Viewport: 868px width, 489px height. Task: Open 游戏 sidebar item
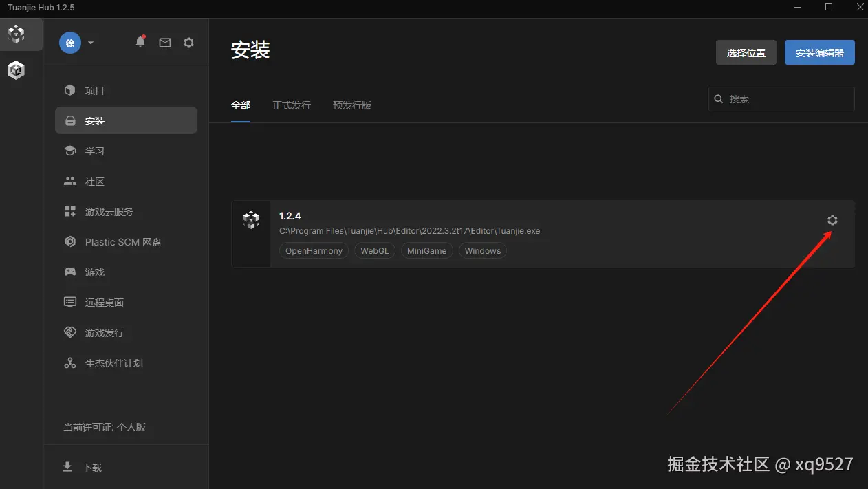[126, 272]
